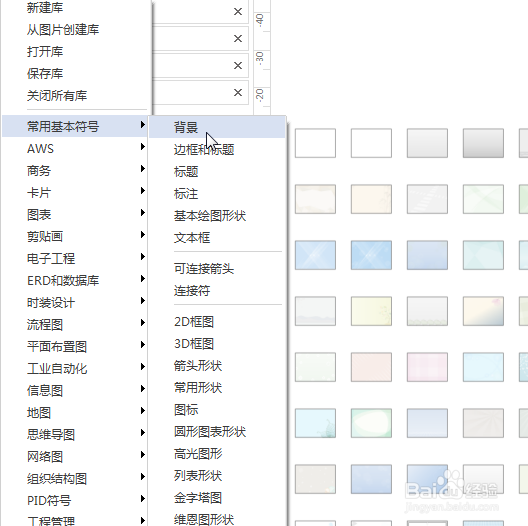
Task: Open the 地图 submenu
Action: (75, 413)
